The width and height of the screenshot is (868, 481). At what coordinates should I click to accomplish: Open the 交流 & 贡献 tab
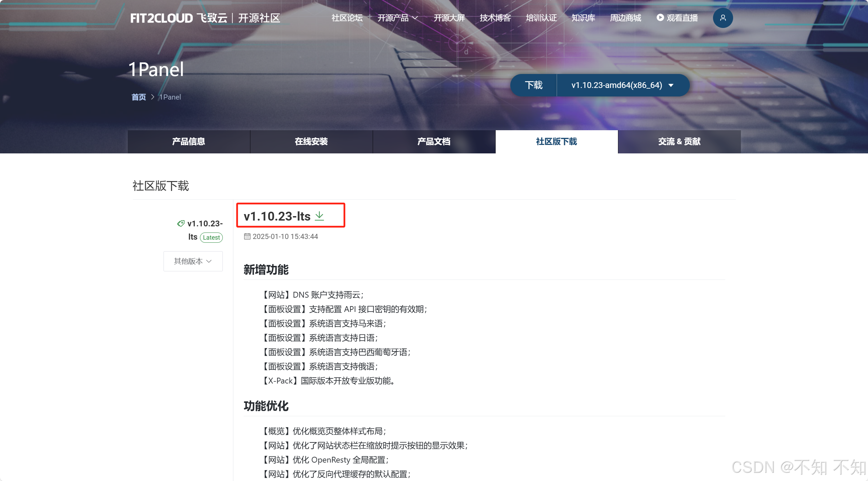(x=679, y=141)
